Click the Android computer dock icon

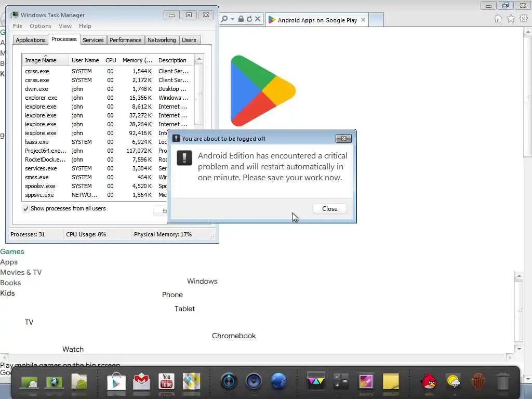point(30,382)
